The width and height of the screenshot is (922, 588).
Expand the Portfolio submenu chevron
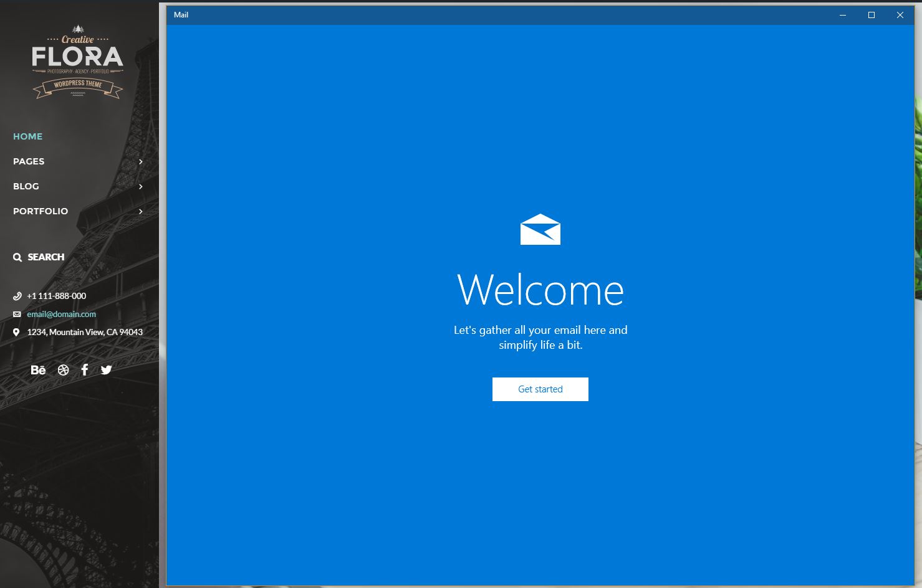[141, 211]
